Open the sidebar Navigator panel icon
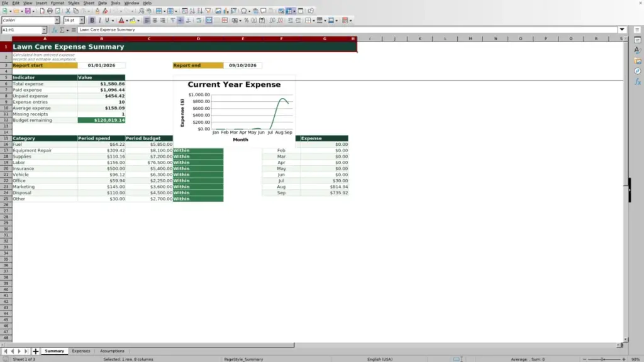 (638, 71)
